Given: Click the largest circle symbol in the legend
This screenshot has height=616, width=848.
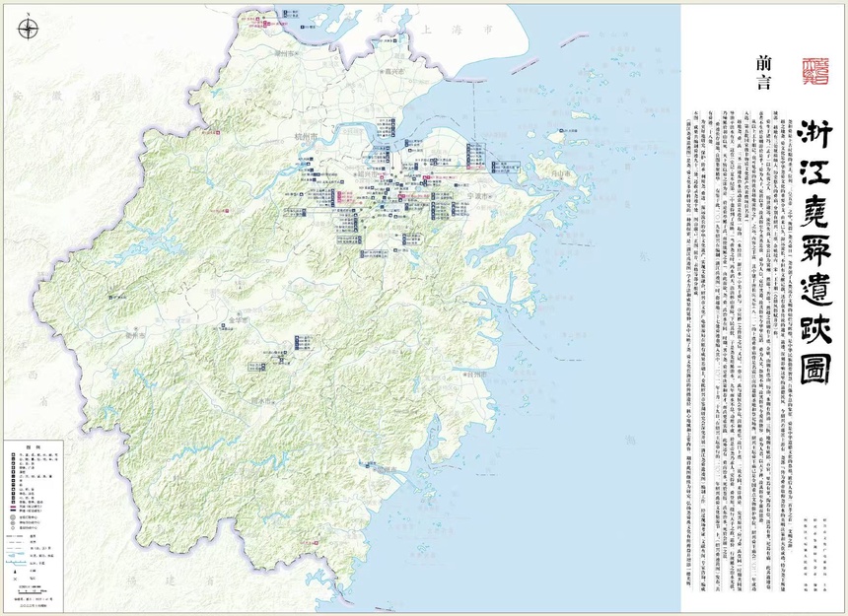Looking at the screenshot, I should tap(12, 515).
